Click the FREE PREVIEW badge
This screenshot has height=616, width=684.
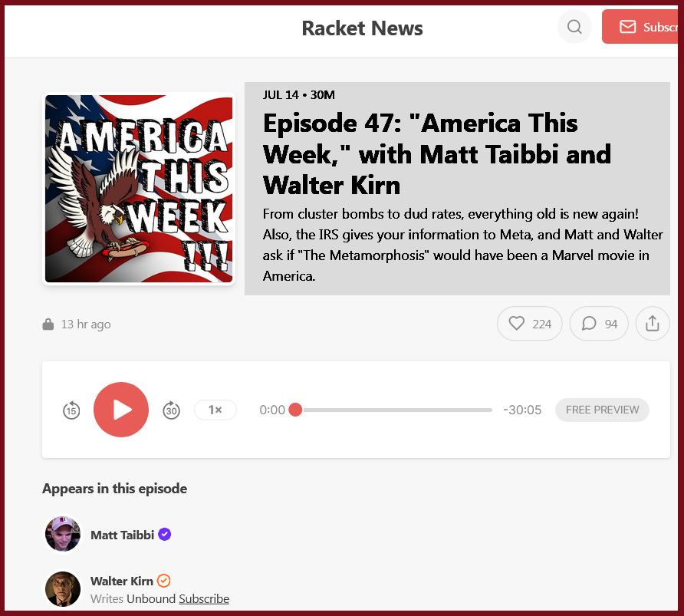point(602,410)
